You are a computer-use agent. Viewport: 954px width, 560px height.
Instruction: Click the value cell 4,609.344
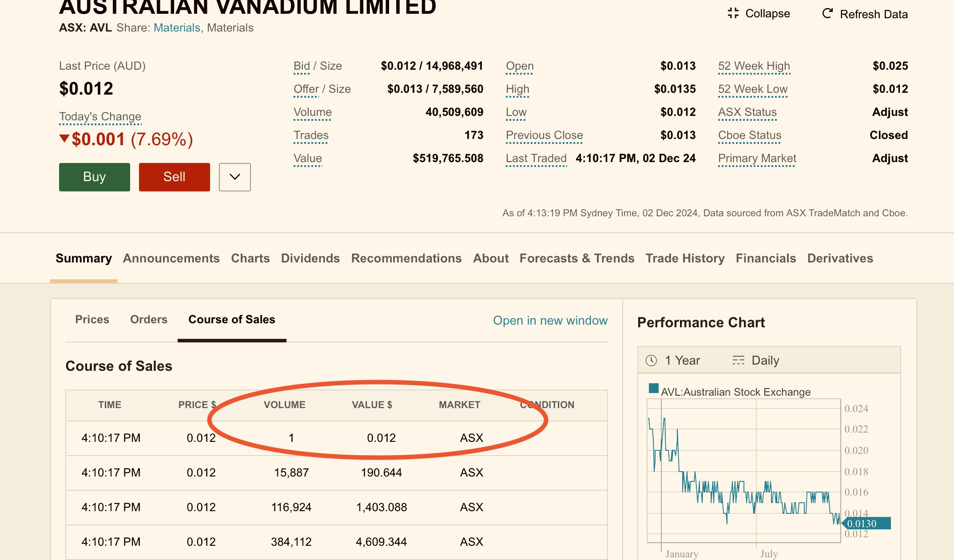382,542
